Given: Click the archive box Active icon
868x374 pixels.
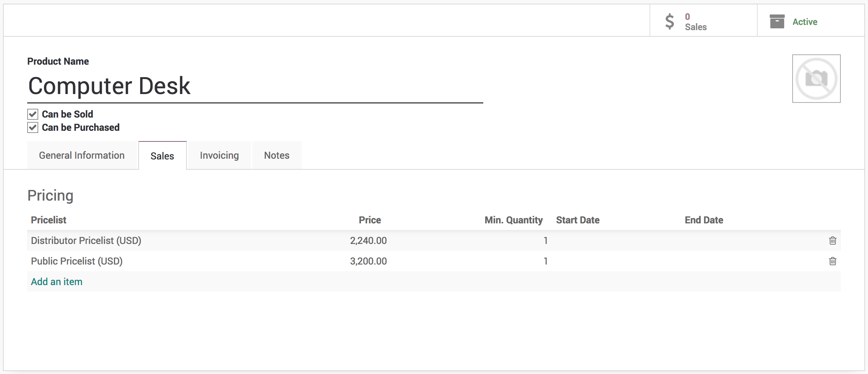Looking at the screenshot, I should click(x=777, y=21).
